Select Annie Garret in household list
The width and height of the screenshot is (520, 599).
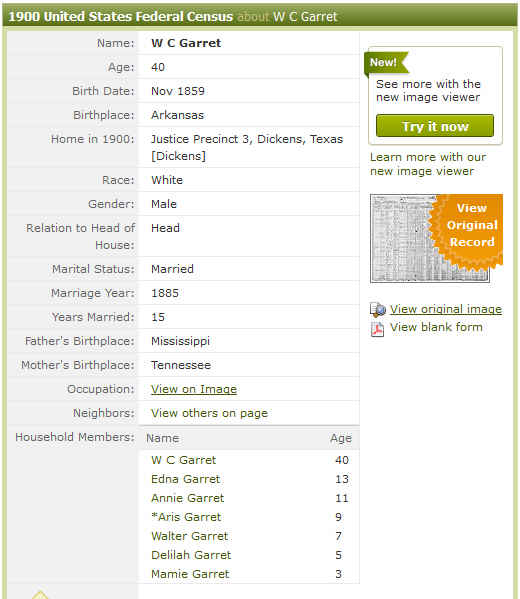(188, 498)
